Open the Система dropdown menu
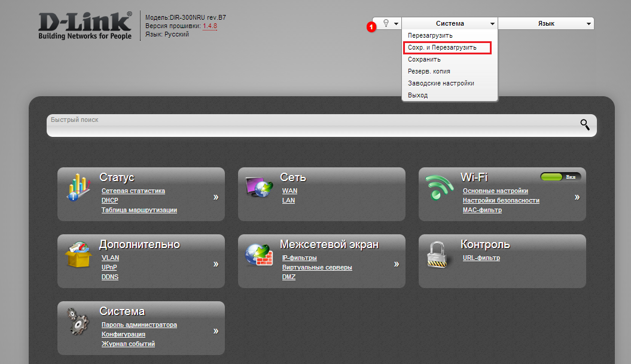This screenshot has height=364, width=631. 449,23
